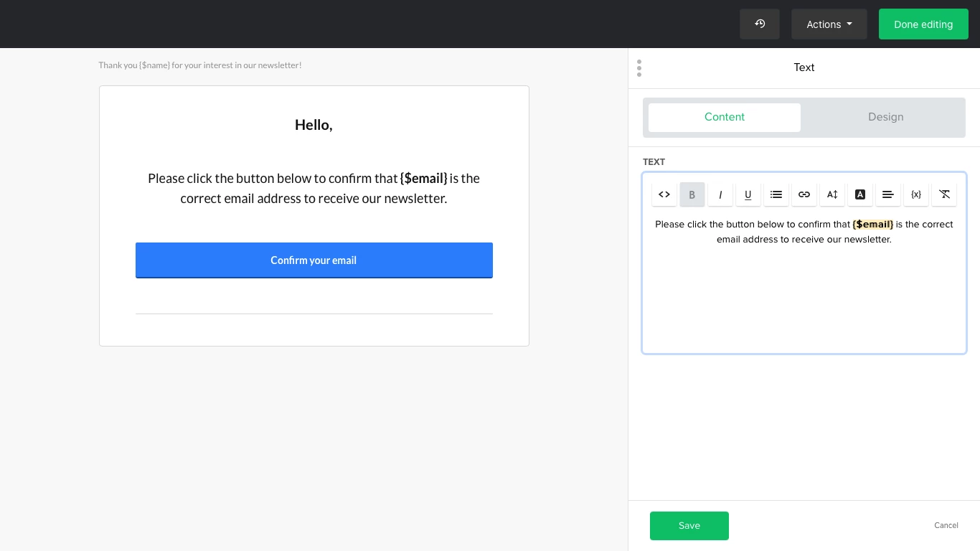This screenshot has height=551, width=980.
Task: Switch to the Design tab
Action: pos(885,117)
